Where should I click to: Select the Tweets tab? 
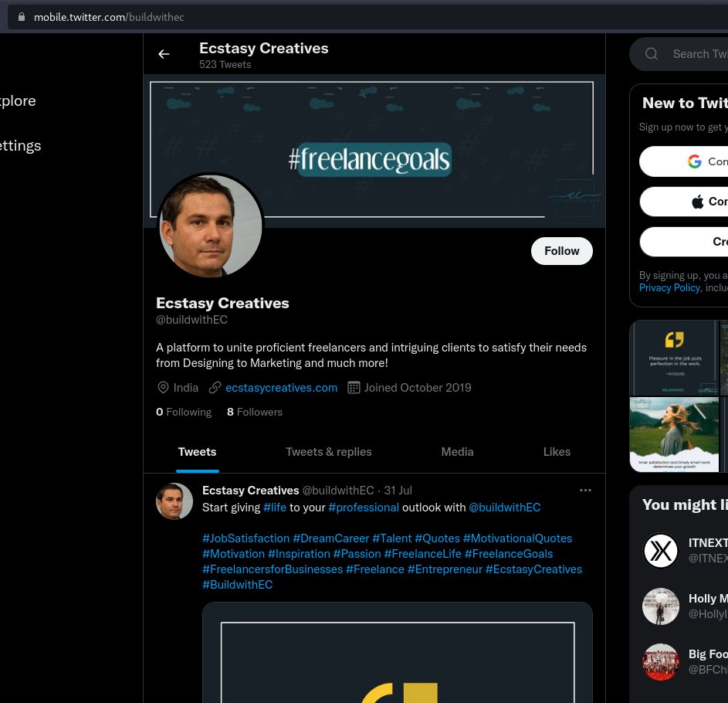click(x=198, y=452)
